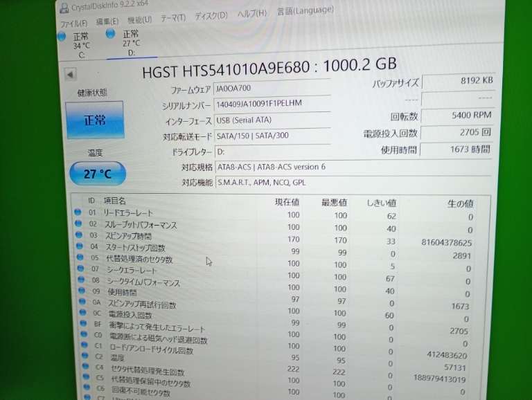Image resolution: width=532 pixels, height=400 pixels.
Task: Open the 言語(Language) menu
Action: (305, 11)
